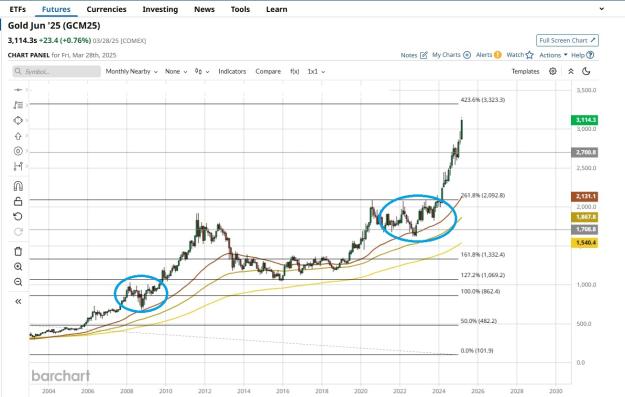Screen dimensions: 625x397
Task: Select the up arrow marker tool
Action: [x=18, y=136]
